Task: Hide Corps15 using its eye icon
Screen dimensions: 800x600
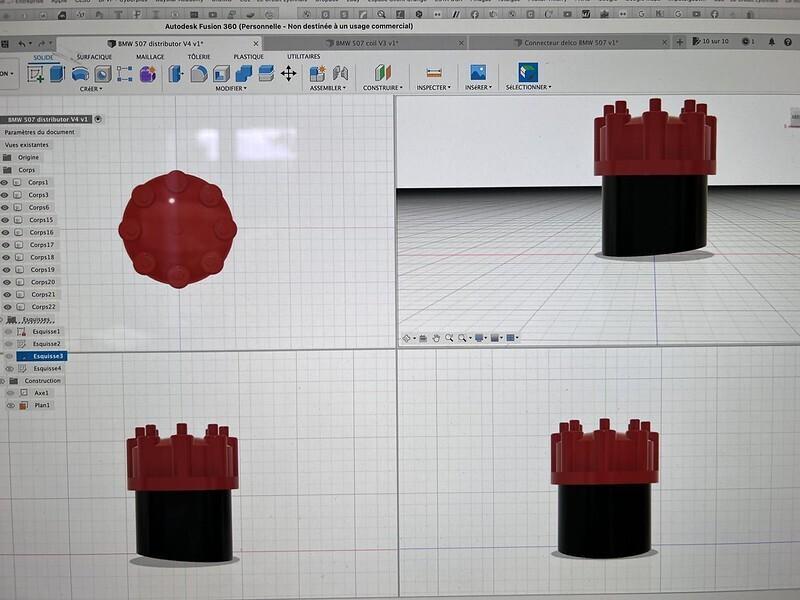Action: tap(5, 220)
